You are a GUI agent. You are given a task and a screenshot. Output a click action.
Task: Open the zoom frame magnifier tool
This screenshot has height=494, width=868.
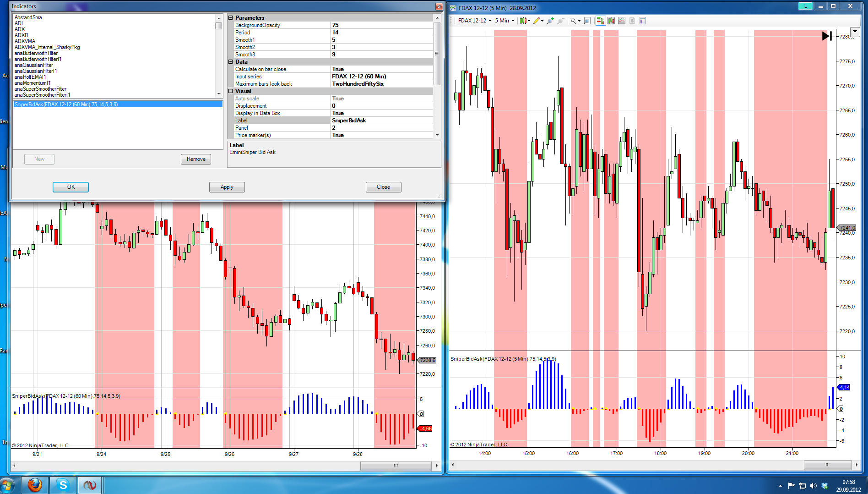[587, 21]
